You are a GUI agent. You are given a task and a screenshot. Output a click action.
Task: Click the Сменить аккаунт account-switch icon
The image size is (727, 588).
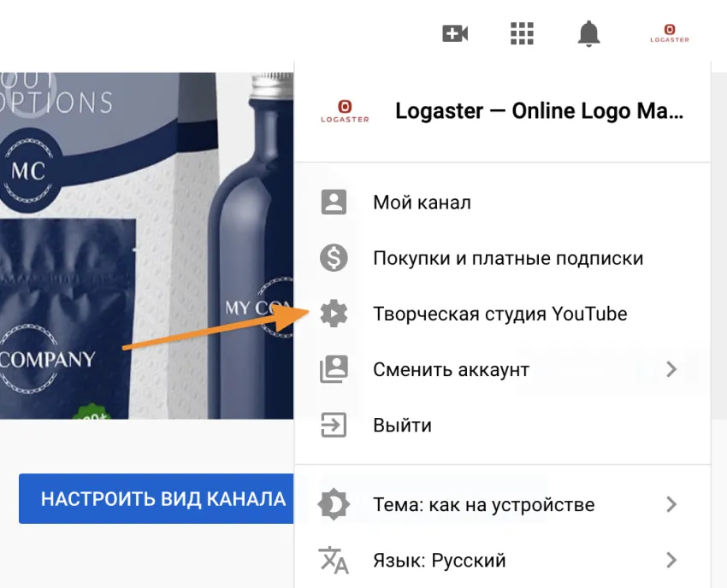point(334,369)
